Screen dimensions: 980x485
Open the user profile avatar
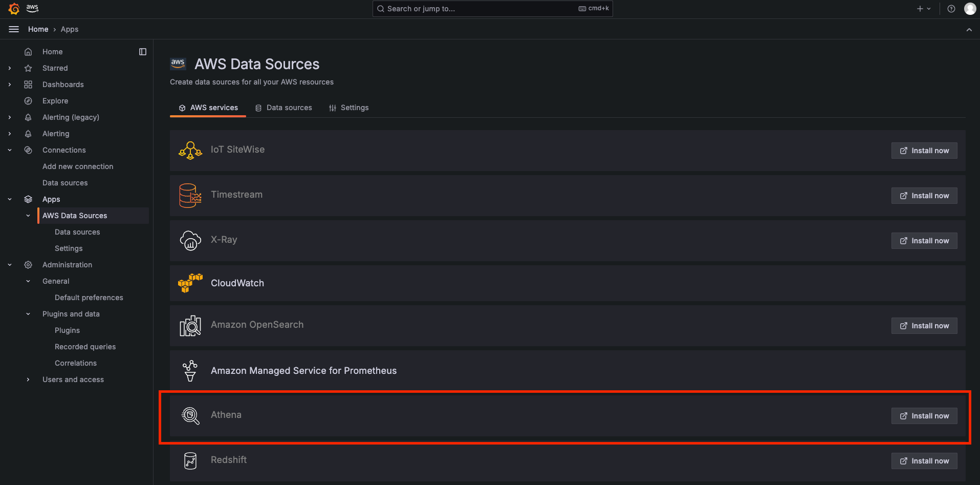[x=970, y=9]
